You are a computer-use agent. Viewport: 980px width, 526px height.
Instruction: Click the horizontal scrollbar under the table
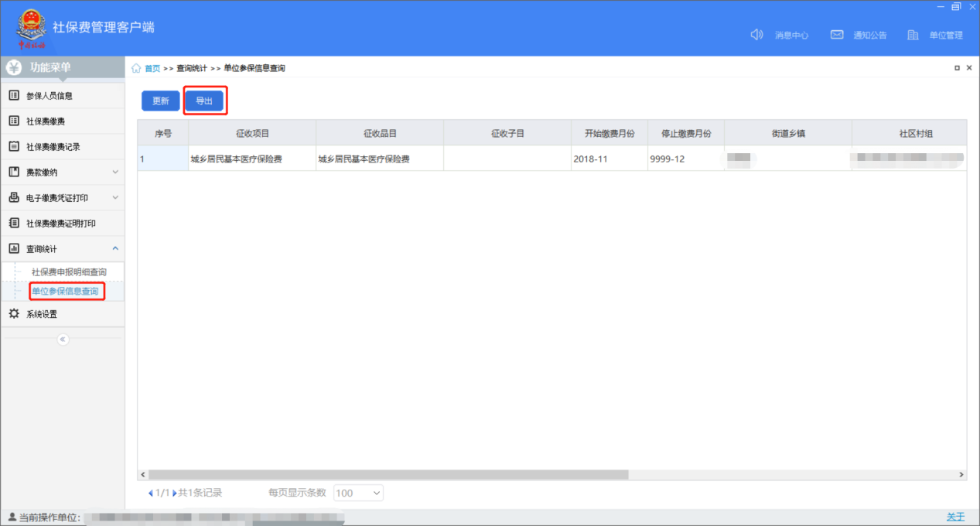click(388, 474)
